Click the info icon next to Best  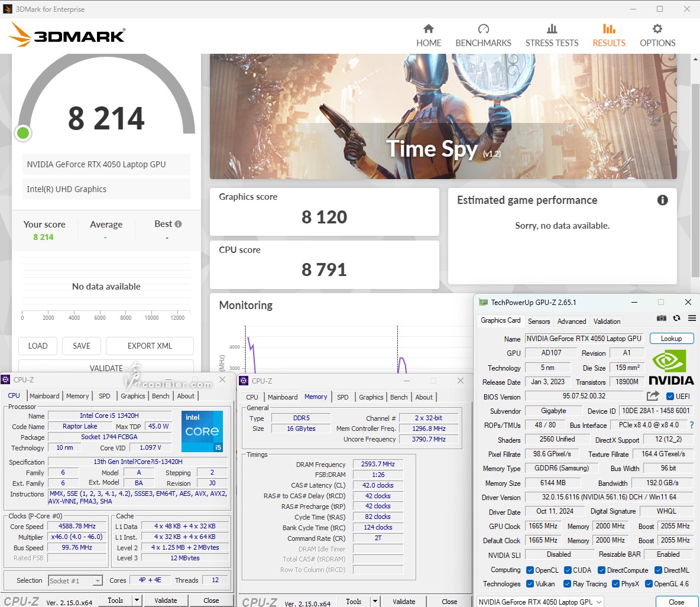(178, 224)
